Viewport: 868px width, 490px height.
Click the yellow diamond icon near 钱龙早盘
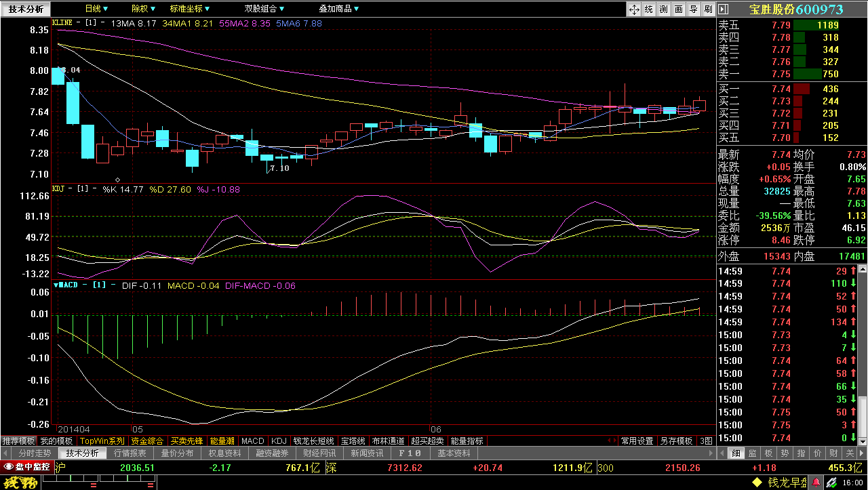point(757,483)
